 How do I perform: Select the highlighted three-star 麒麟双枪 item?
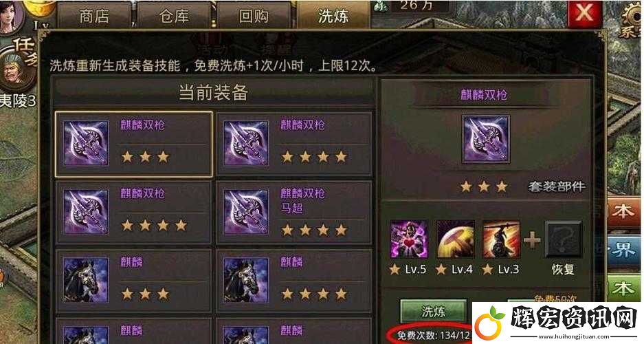134,144
